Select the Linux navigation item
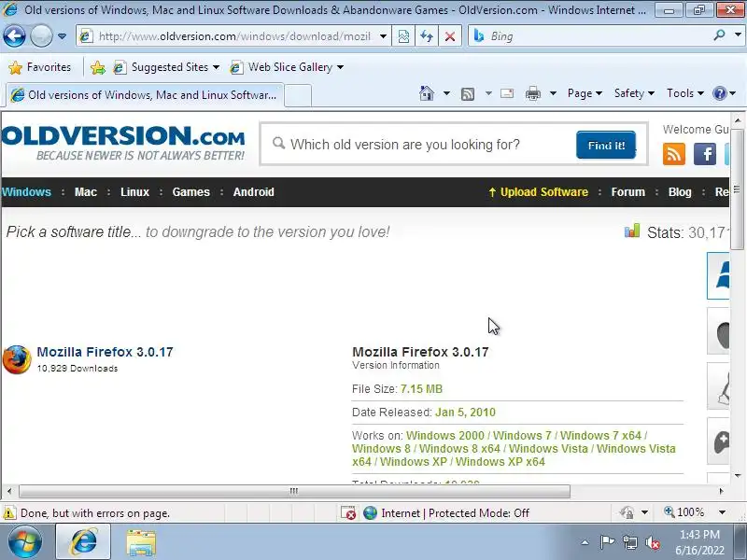 coord(134,192)
